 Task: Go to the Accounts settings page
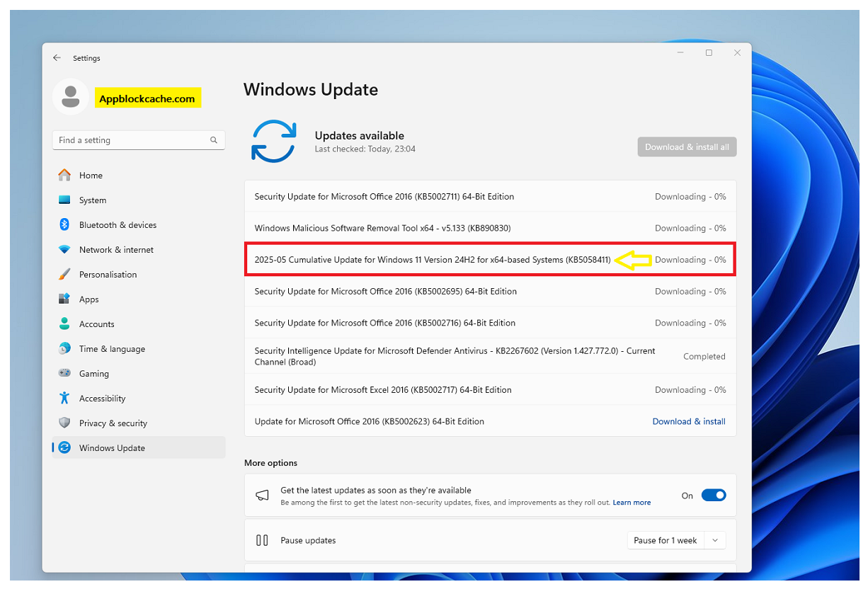click(96, 324)
